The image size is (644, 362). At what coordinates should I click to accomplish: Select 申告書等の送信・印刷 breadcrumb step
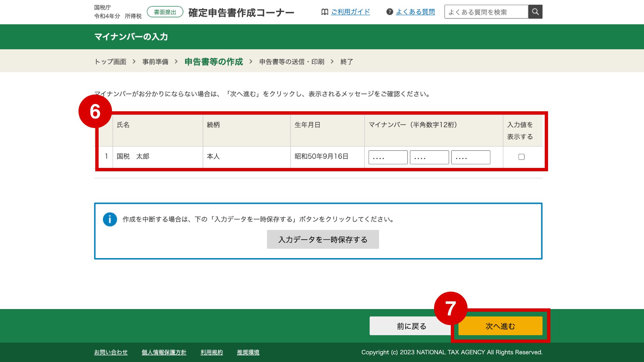[291, 62]
